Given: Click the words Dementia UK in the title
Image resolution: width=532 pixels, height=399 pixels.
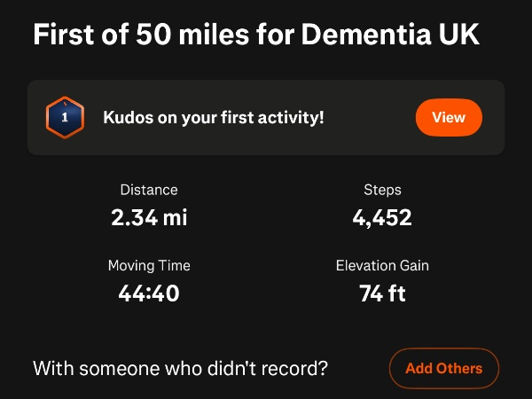Looking at the screenshot, I should point(391,35).
